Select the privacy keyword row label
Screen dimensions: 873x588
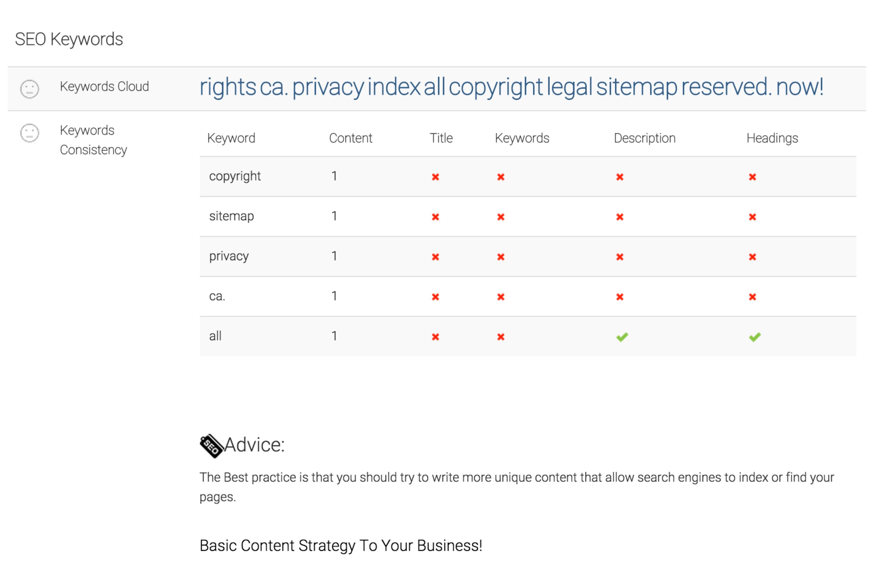coord(229,256)
